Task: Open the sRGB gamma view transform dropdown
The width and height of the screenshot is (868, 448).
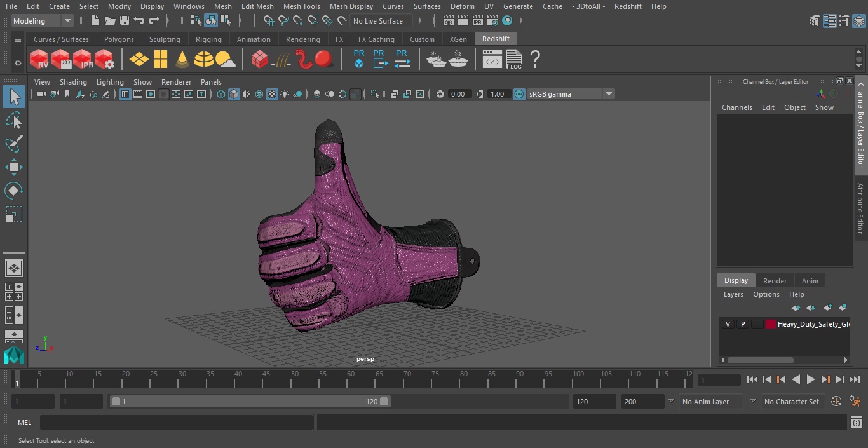Action: [571, 94]
